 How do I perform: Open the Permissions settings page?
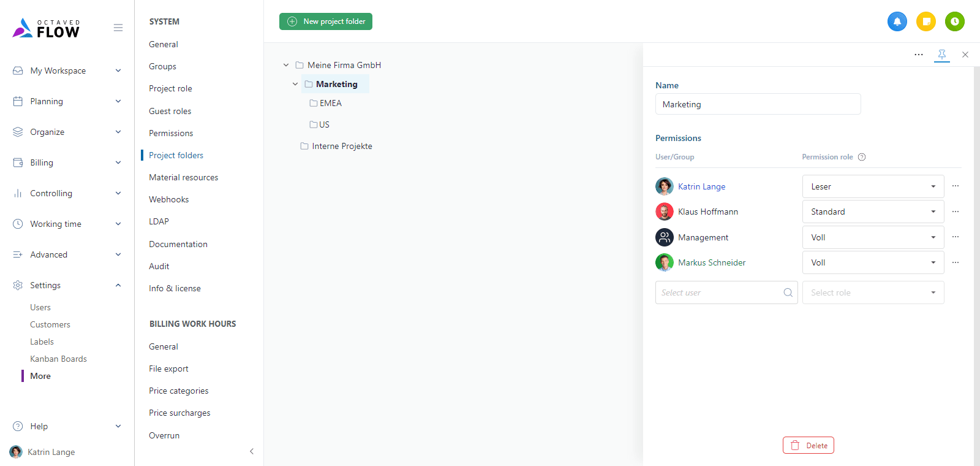point(171,133)
